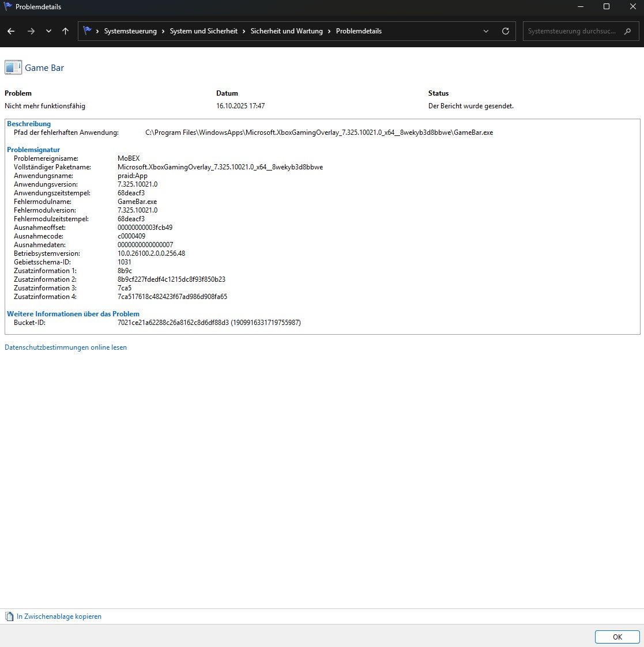Open recent locations chevron next to forward arrow
This screenshot has height=647, width=644.
(x=48, y=31)
